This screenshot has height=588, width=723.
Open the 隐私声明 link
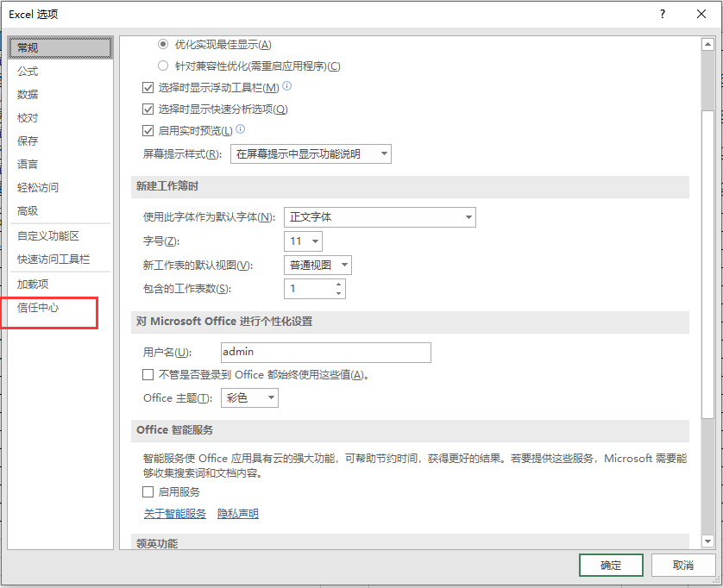pyautogui.click(x=237, y=514)
